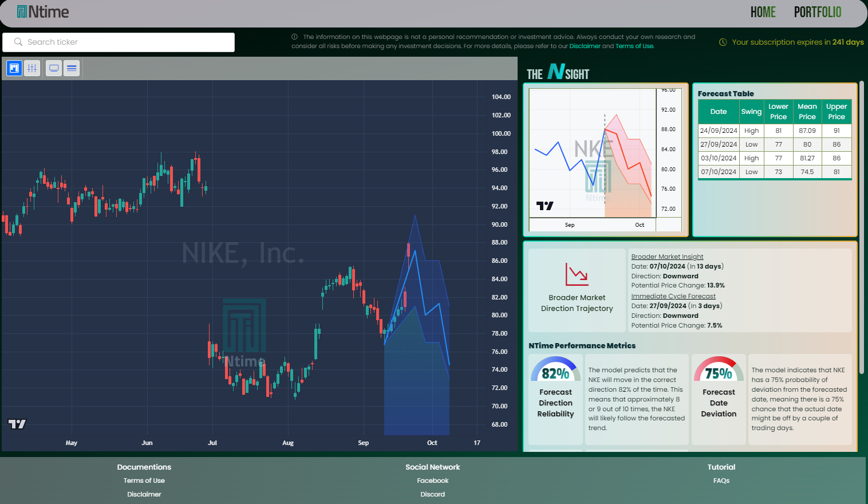Click the Upper Price column header
Screen dimensions: 868x504
coord(837,112)
